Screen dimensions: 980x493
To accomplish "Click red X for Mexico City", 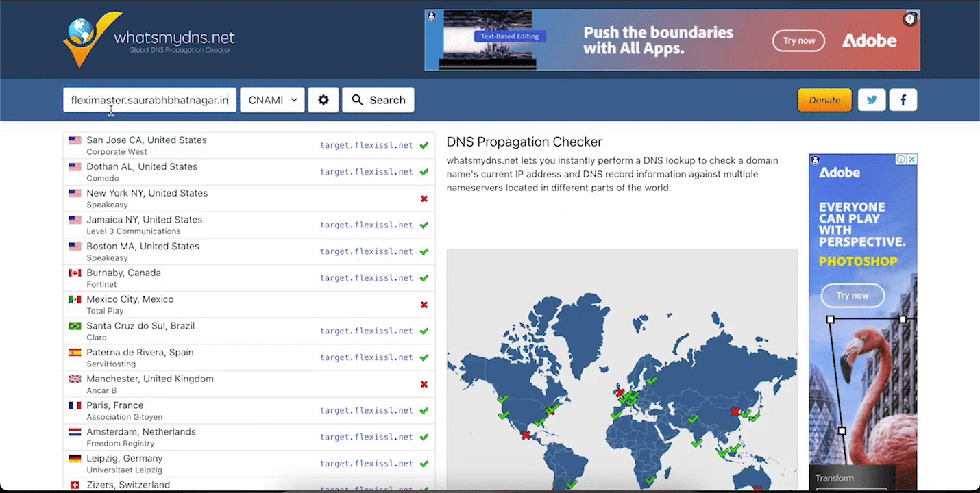I will pyautogui.click(x=424, y=305).
